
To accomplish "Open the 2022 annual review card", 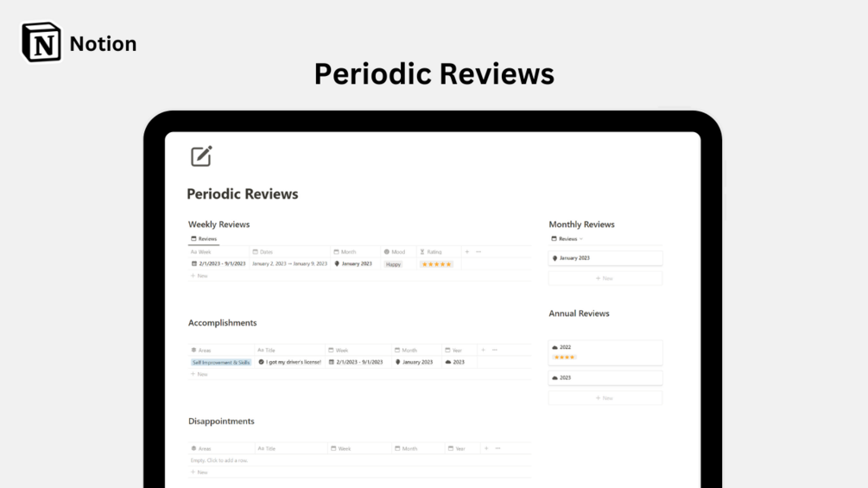I will [605, 352].
